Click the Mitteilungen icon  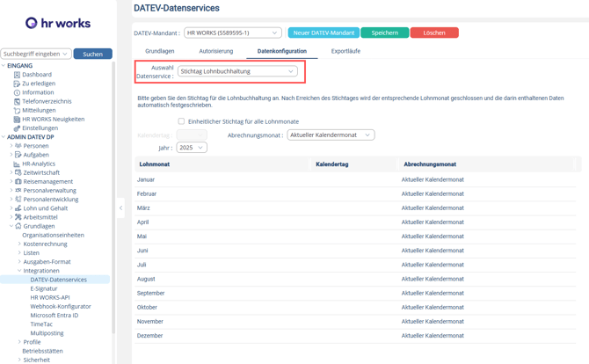(x=17, y=111)
